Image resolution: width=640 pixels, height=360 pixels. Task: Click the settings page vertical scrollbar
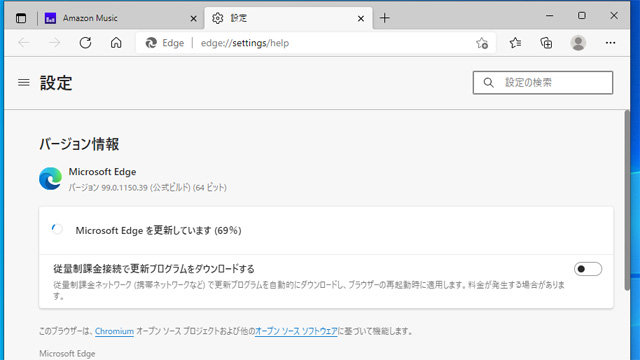click(627, 200)
